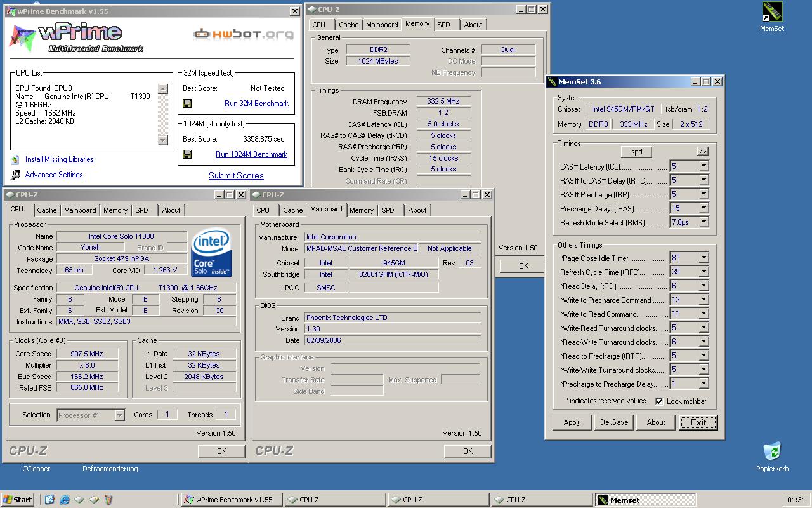Open the Read-Write Turnaround clocks dropdown

(x=703, y=342)
